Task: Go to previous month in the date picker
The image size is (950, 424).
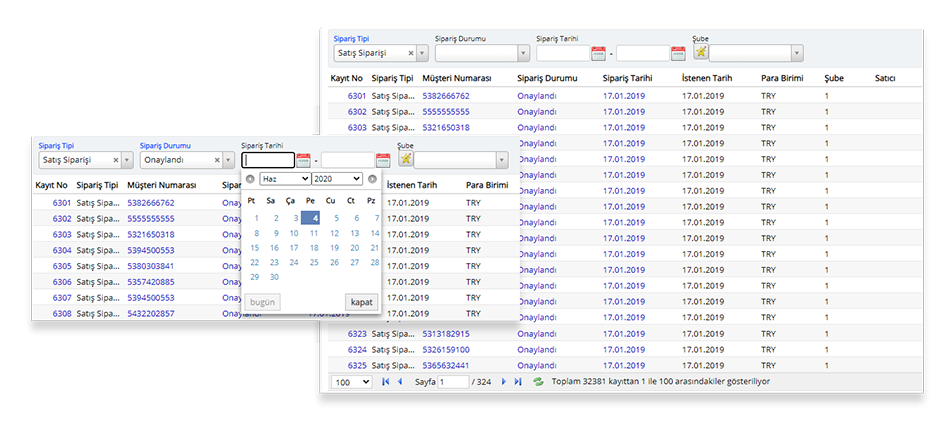Action: tap(250, 179)
